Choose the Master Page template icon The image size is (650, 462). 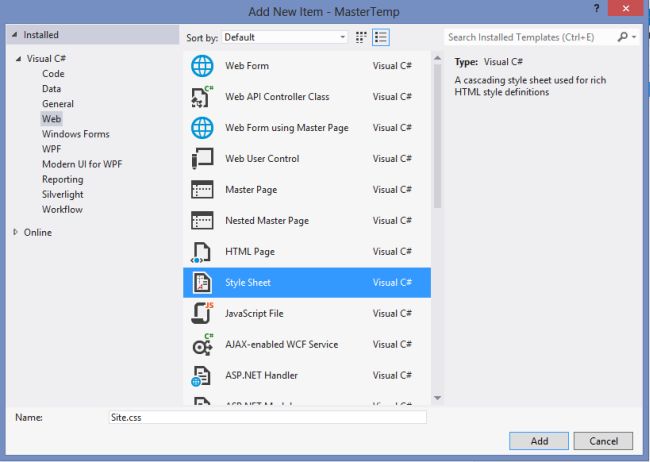[x=202, y=190]
